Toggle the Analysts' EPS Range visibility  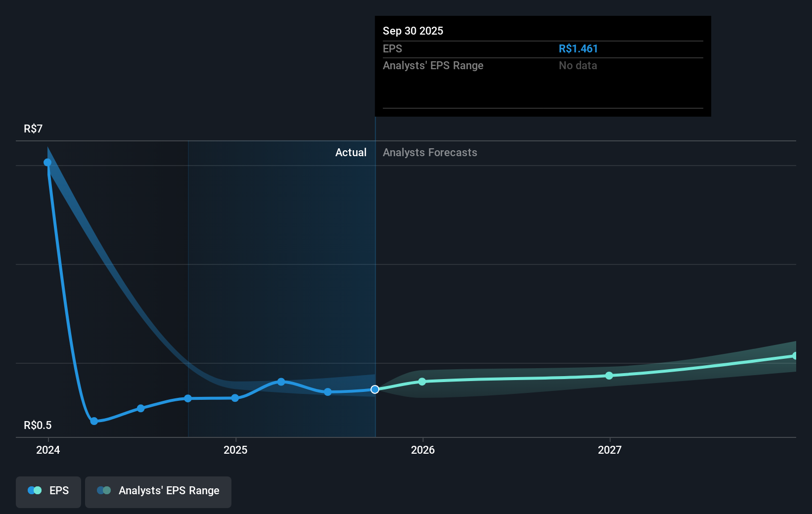pyautogui.click(x=158, y=491)
